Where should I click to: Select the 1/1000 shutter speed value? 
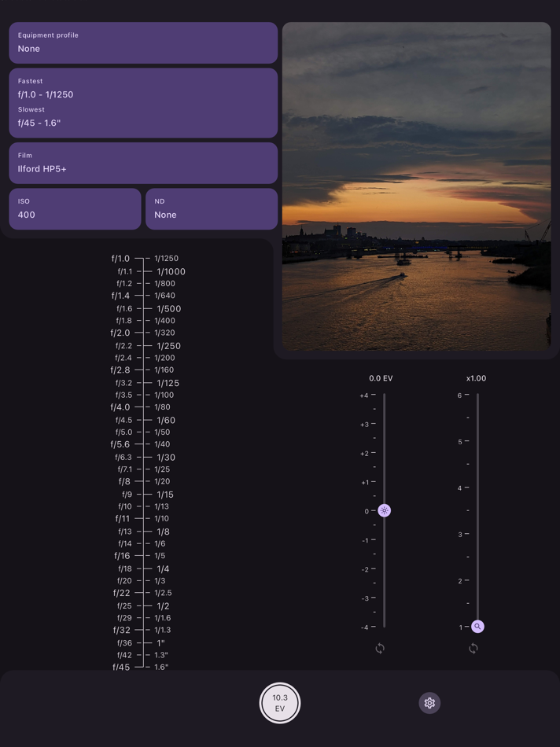click(x=171, y=271)
